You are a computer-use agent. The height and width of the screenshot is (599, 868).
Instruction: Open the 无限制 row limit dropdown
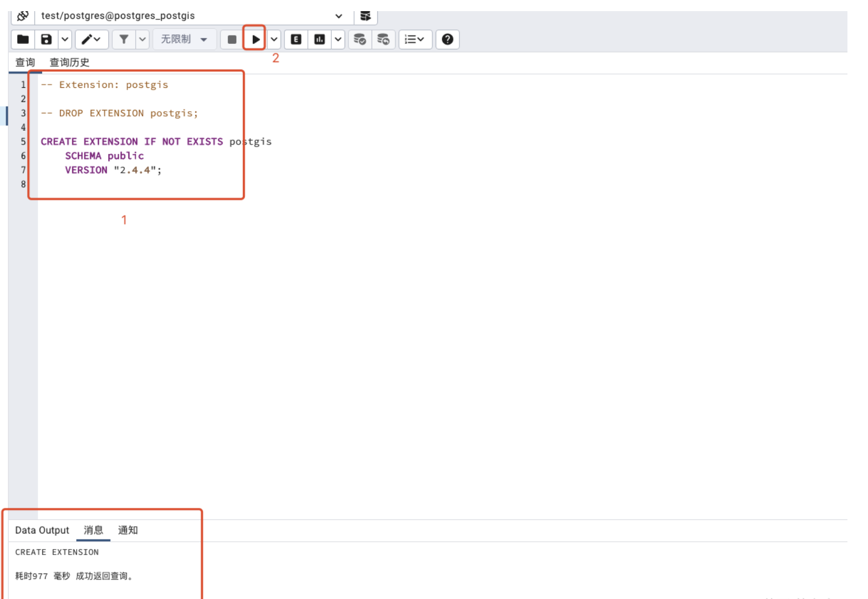[x=184, y=39]
